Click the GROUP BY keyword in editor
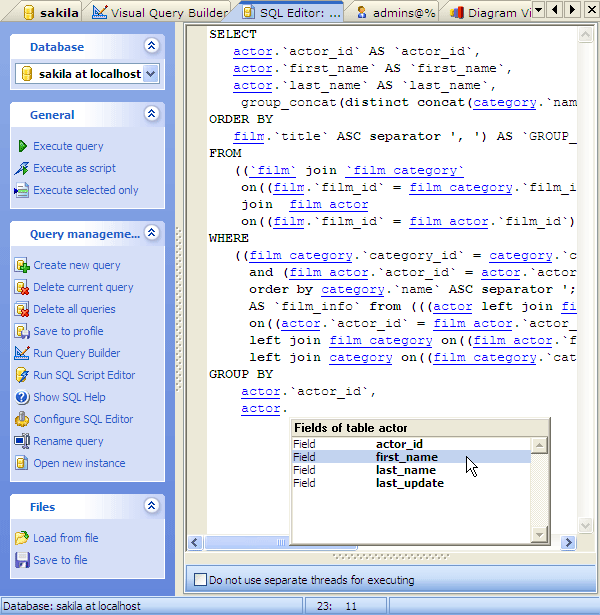 (241, 374)
